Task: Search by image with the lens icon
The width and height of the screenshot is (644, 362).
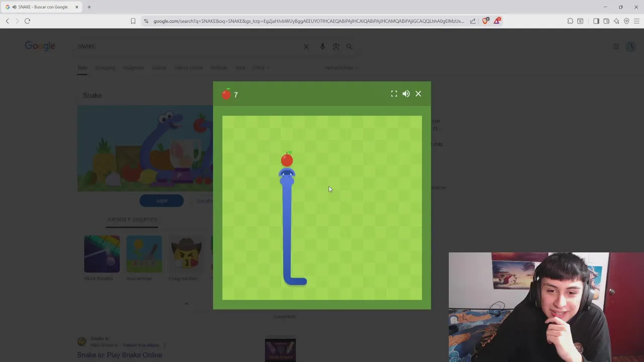Action: pos(336,46)
